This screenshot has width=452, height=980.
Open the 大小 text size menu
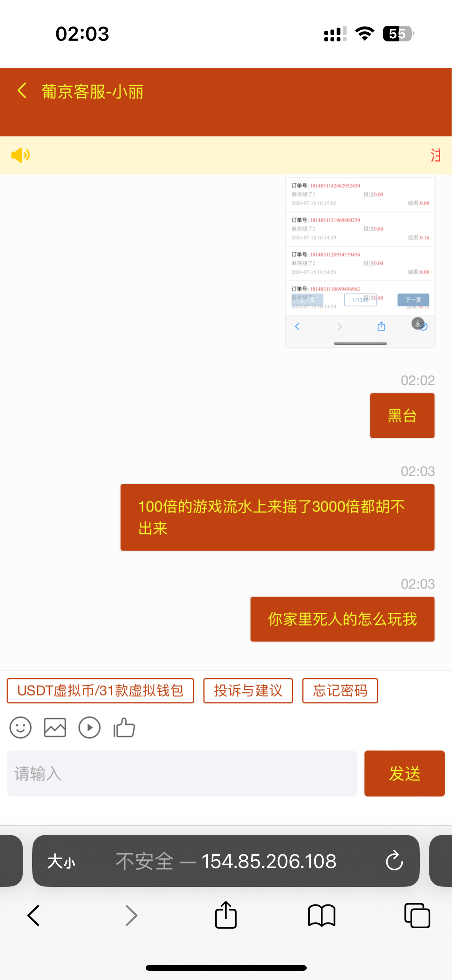pos(61,862)
